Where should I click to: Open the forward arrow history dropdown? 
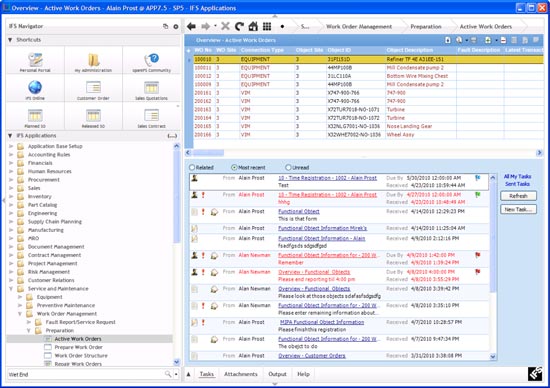pos(215,26)
